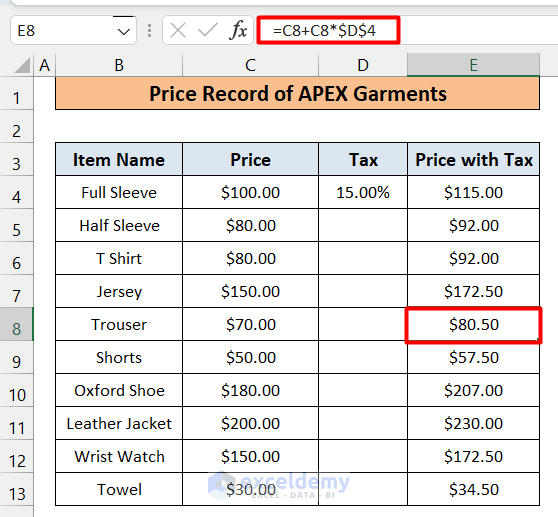The image size is (558, 517).
Task: Select the $230.00 cell
Action: [x=473, y=423]
